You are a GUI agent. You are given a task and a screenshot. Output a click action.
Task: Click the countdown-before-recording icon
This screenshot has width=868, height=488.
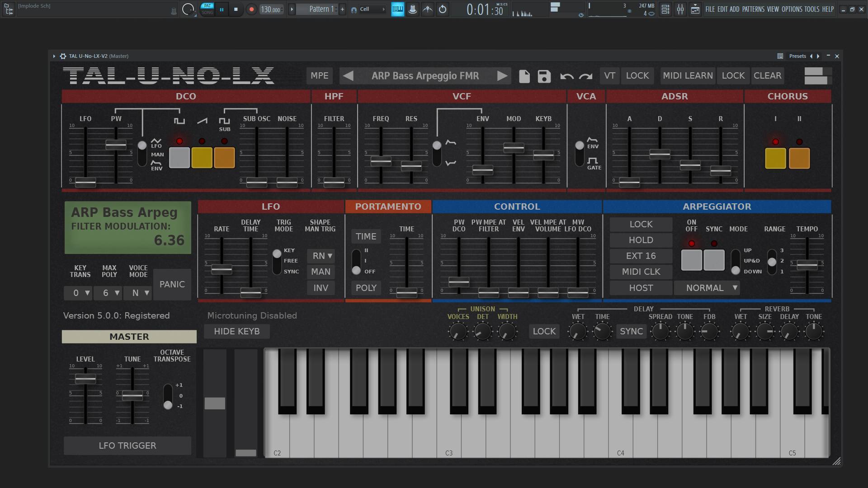(x=442, y=9)
